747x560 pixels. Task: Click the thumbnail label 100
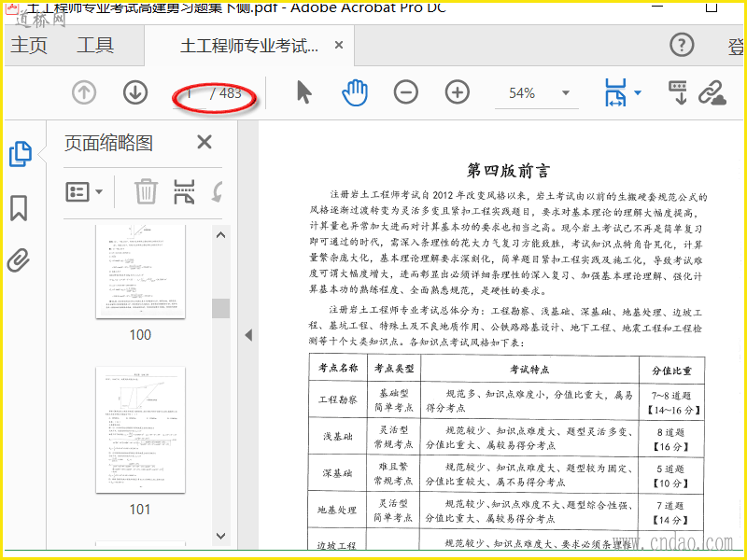140,335
